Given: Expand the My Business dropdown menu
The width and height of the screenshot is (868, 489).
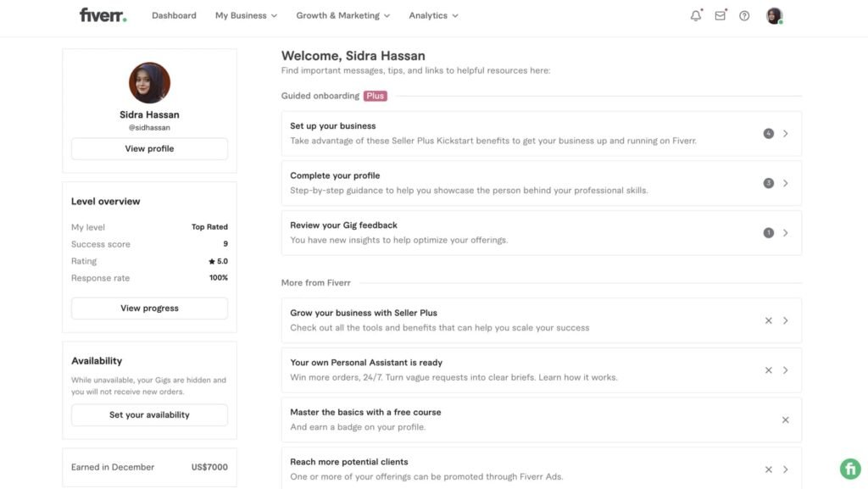Looking at the screenshot, I should 246,15.
